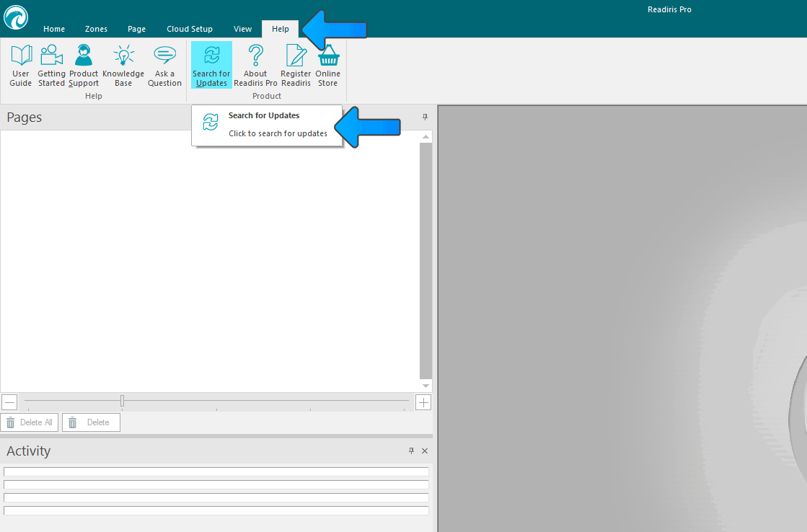This screenshot has height=532, width=807.
Task: Click Register Readiris icon
Action: tap(296, 66)
